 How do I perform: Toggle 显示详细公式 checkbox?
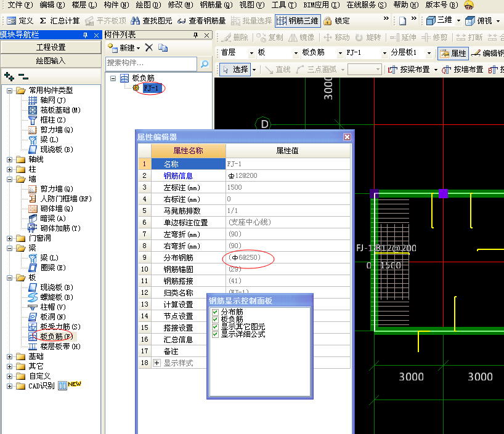point(215,334)
